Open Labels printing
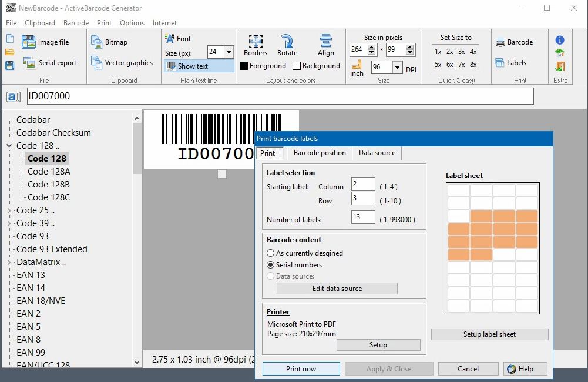Screen dimensions: 588x382 coord(510,63)
